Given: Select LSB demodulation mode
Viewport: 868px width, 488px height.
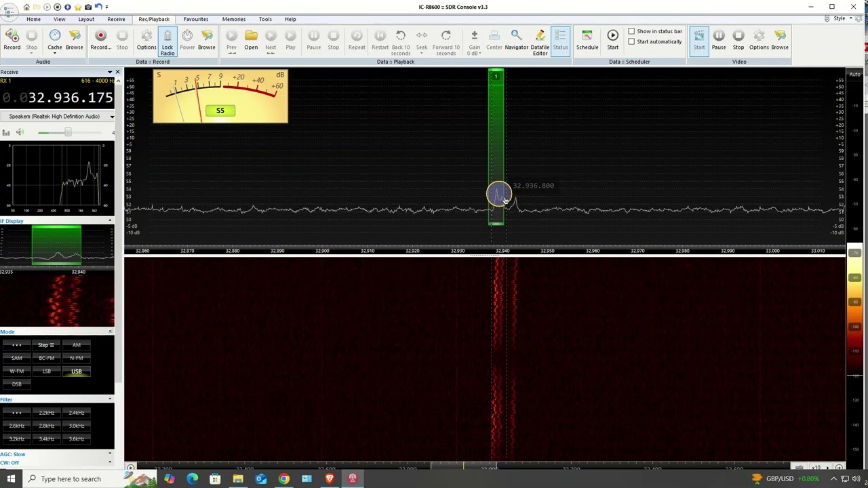Looking at the screenshot, I should pyautogui.click(x=47, y=371).
